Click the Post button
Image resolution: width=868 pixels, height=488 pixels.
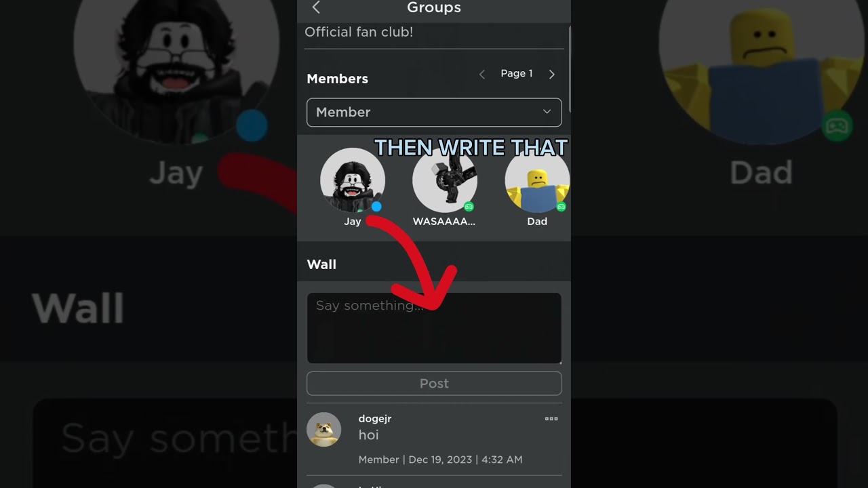(434, 384)
